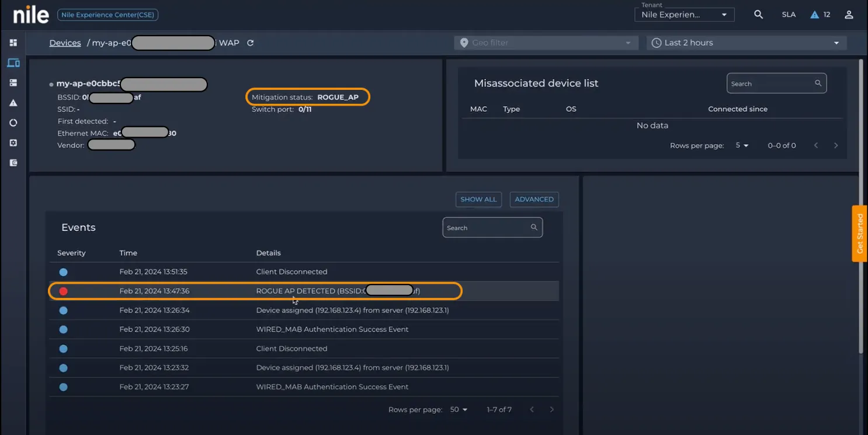The image size is (868, 435).
Task: Go to previous page in Events table
Action: (532, 409)
